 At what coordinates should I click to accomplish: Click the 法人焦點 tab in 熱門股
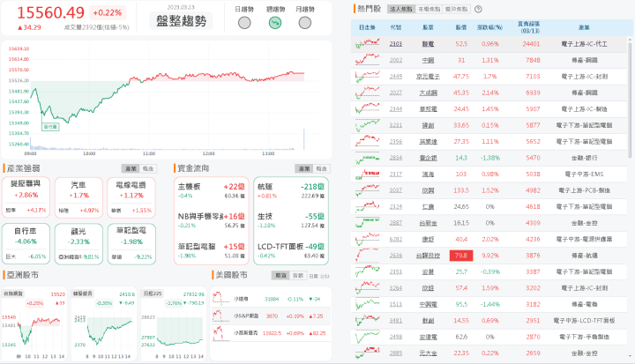401,9
